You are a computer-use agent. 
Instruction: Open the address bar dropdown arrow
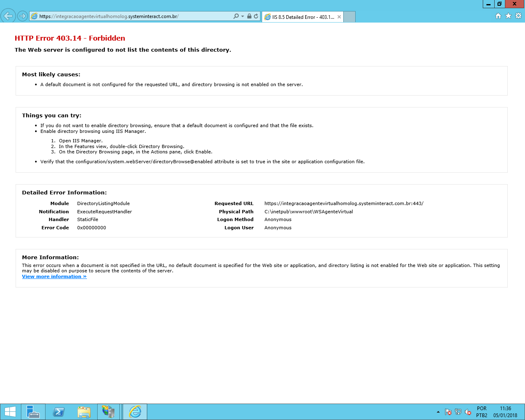pos(242,16)
